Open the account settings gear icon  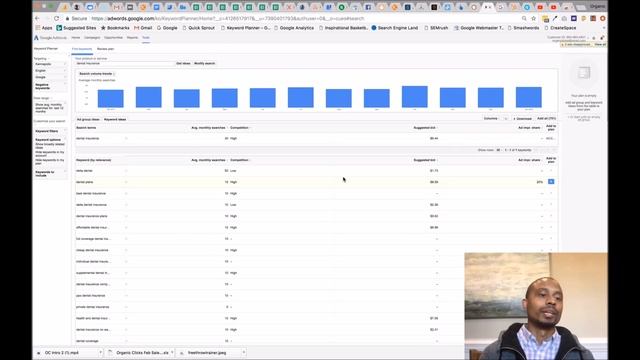[x=593, y=38]
